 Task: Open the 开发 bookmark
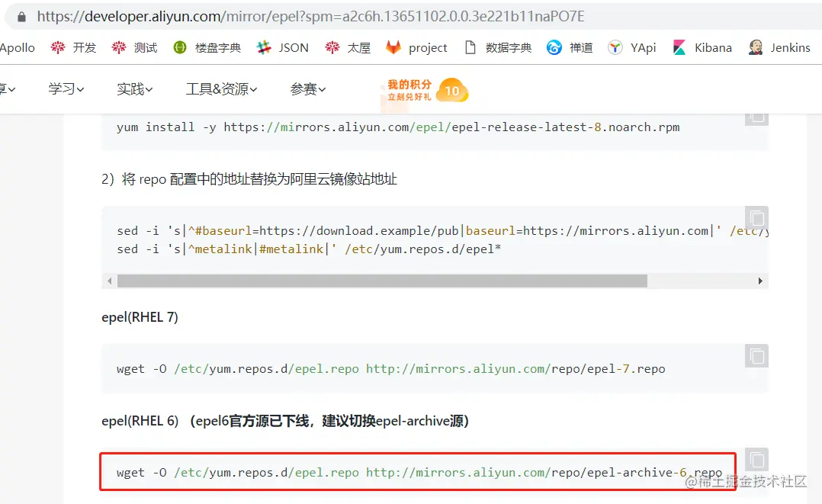73,48
